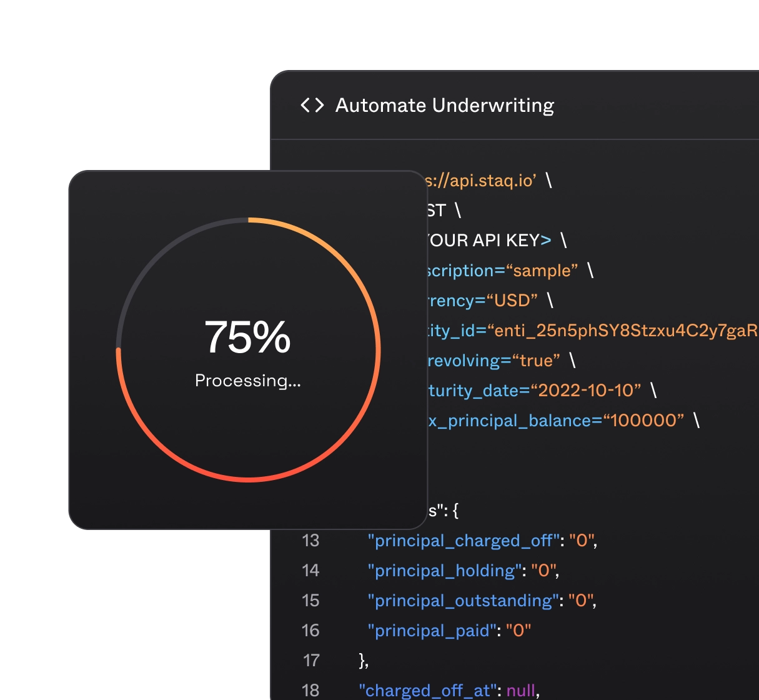
Task: Select the Automate Underwriting panel title
Action: (444, 105)
